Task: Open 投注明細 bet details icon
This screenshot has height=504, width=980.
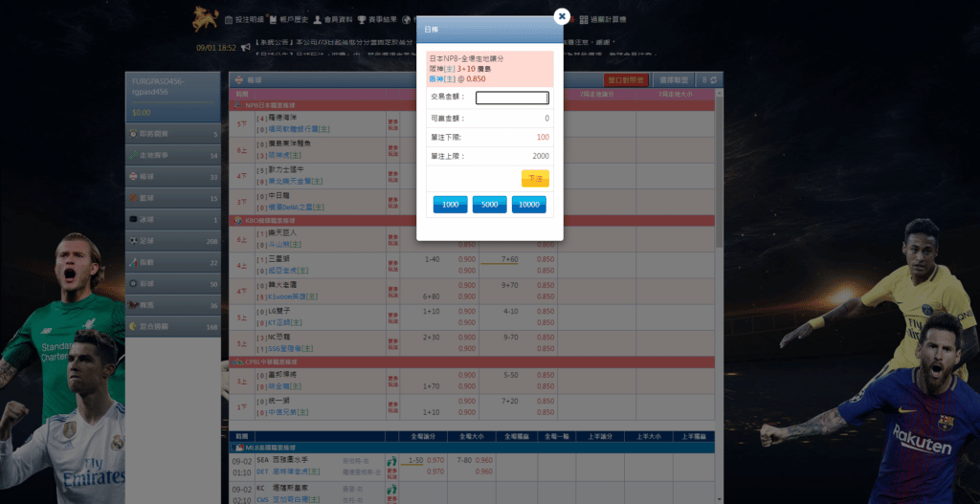Action: pos(244,19)
